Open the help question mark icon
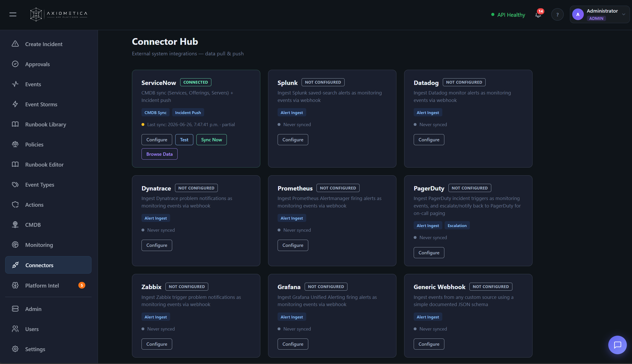Viewport: 632px width, 364px height. [557, 15]
